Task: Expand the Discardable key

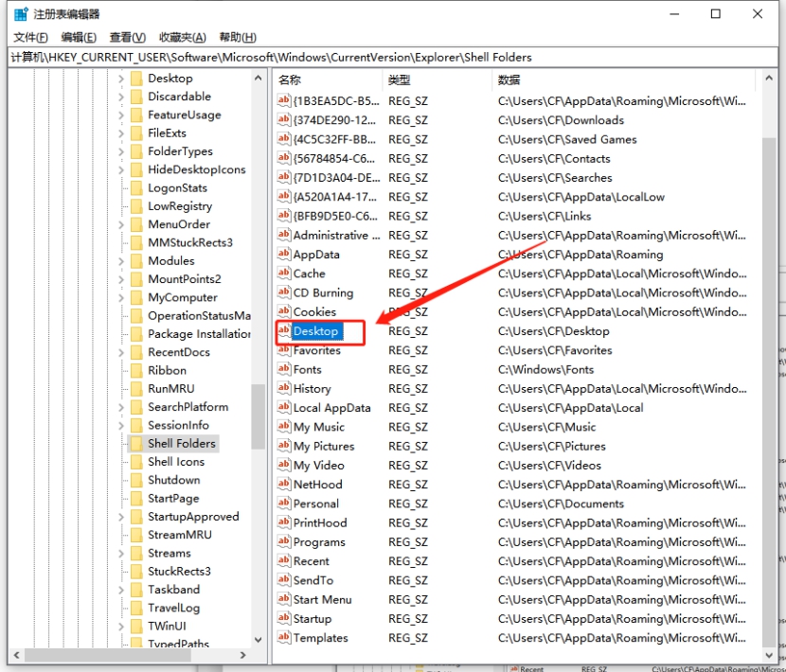Action: pyautogui.click(x=121, y=97)
